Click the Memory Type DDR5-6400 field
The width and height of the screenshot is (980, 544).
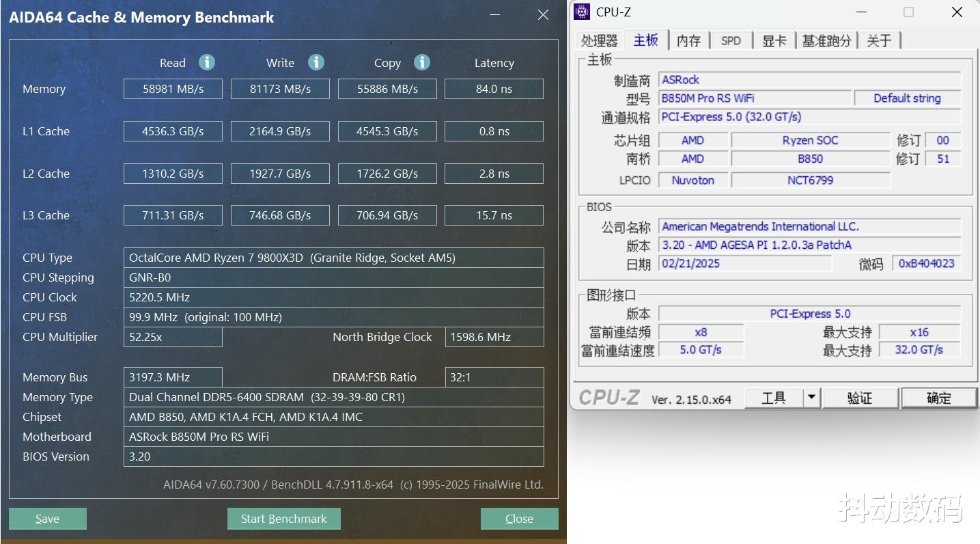334,397
